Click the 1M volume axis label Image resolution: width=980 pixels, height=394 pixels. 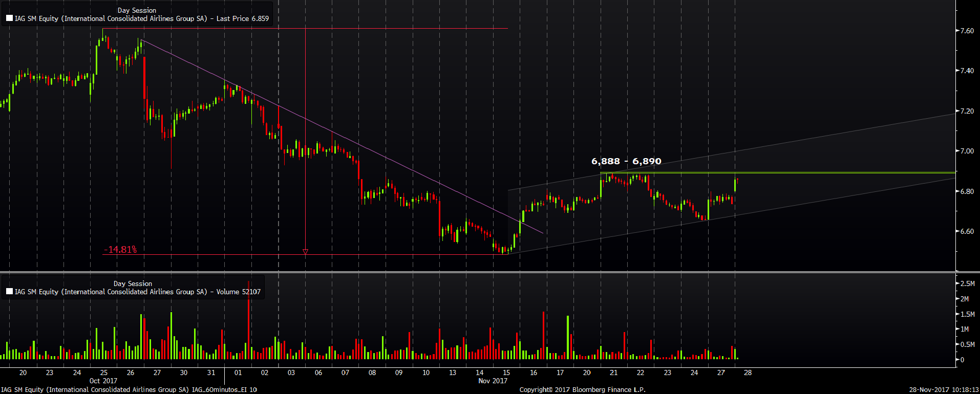pyautogui.click(x=965, y=329)
